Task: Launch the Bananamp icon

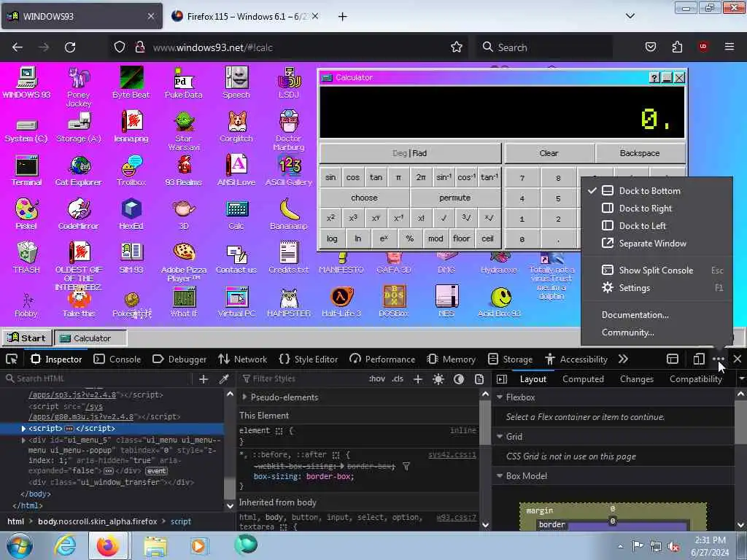Action: (x=289, y=214)
